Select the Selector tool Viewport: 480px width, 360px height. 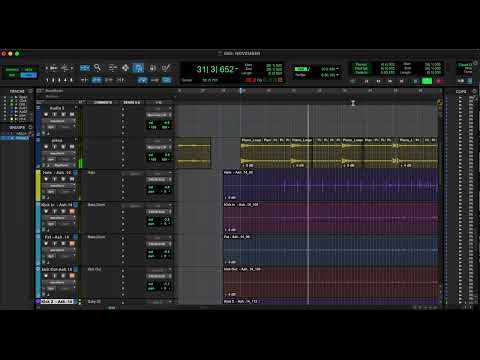pos(125,68)
